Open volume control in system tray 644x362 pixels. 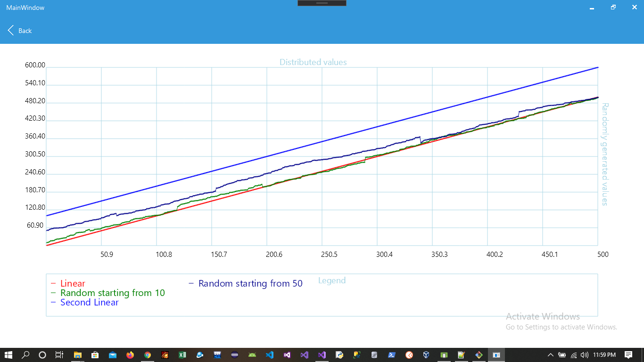tap(585, 355)
